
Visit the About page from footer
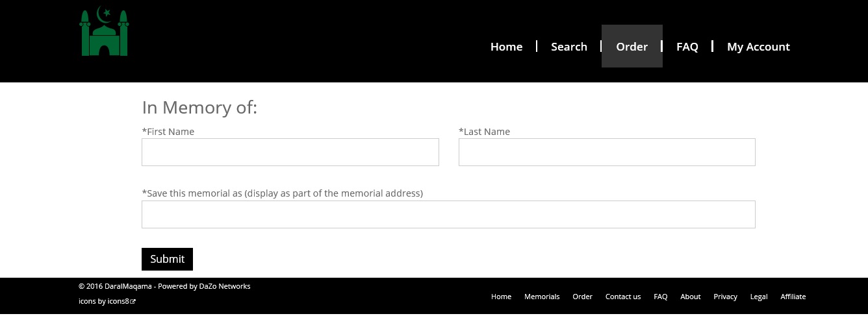[x=691, y=297]
